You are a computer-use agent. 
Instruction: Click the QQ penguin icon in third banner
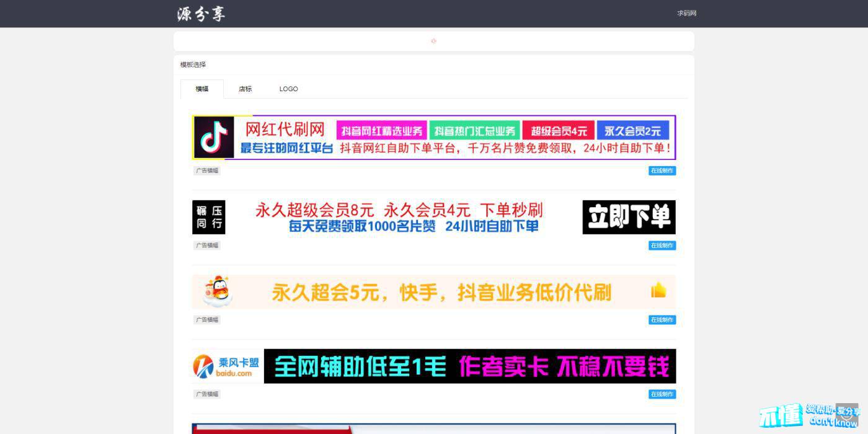pos(218,291)
